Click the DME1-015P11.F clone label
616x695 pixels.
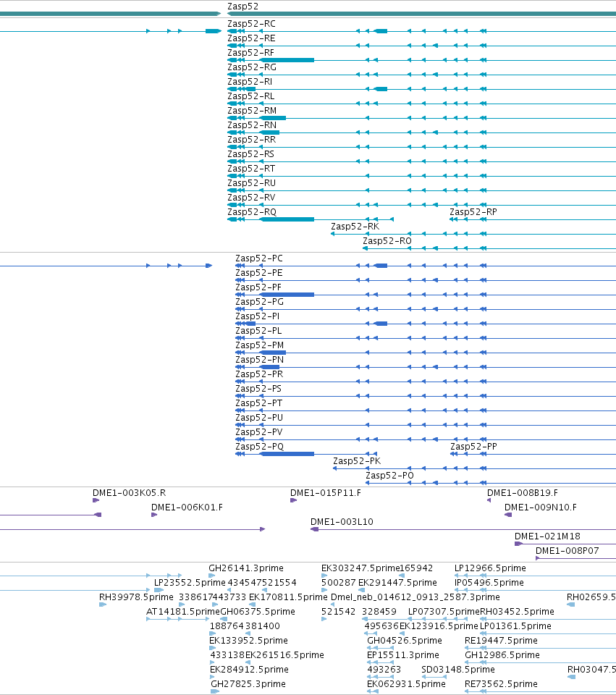coord(326,493)
